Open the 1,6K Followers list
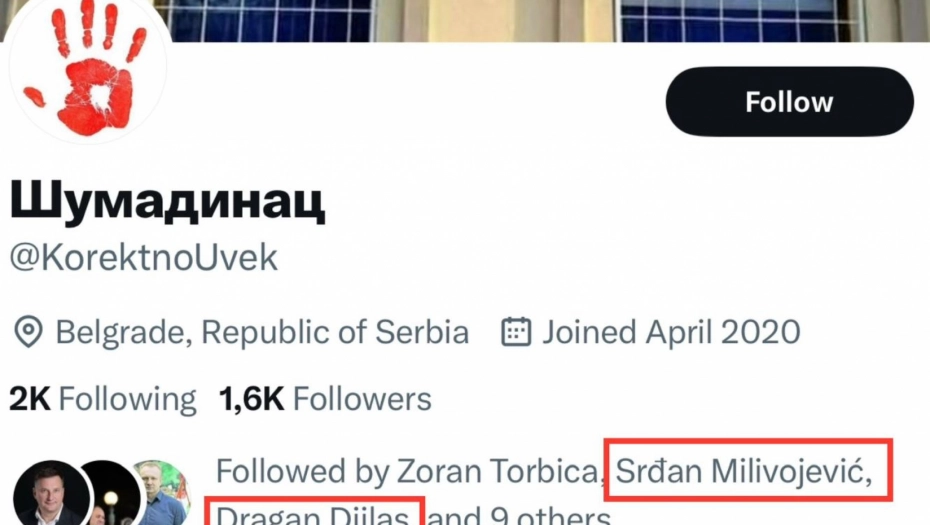 (x=325, y=399)
